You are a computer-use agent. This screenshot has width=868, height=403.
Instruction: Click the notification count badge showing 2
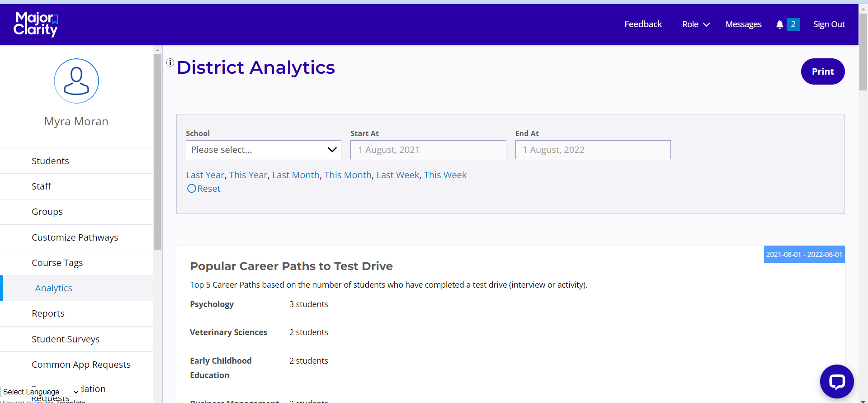click(793, 24)
